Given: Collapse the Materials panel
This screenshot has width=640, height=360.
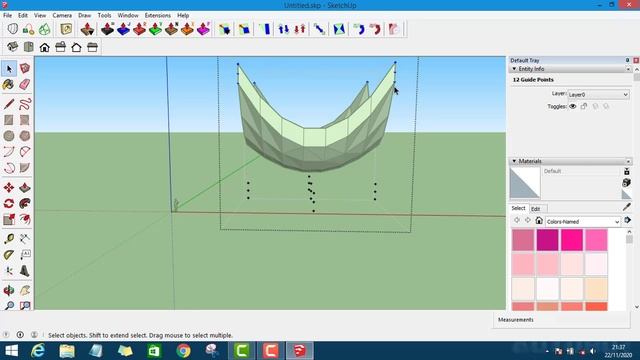Looking at the screenshot, I should [514, 161].
